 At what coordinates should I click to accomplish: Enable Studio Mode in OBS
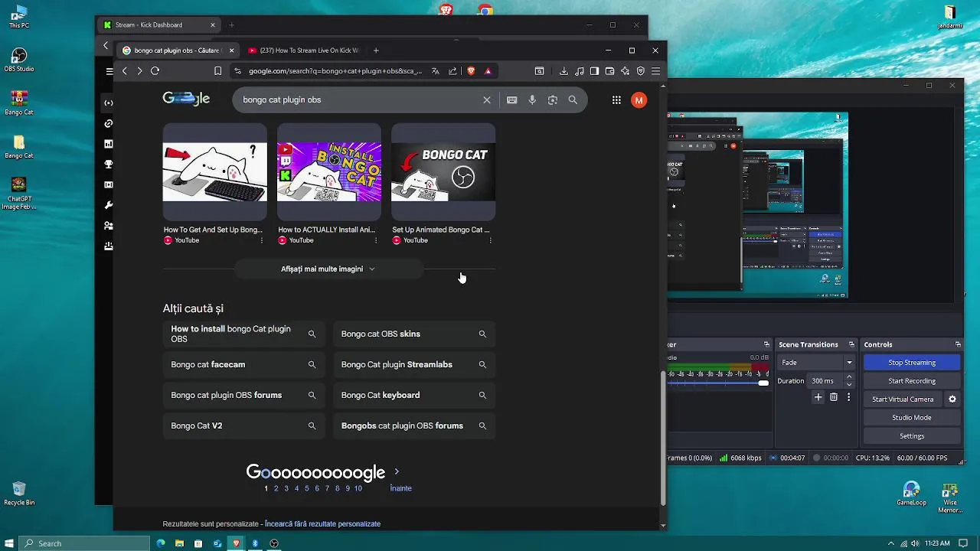(x=912, y=417)
